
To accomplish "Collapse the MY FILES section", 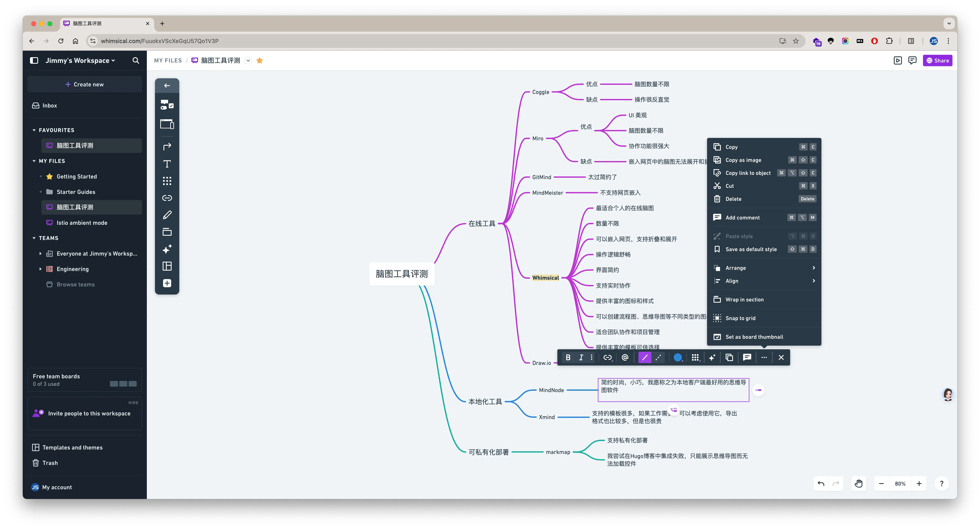I will [34, 161].
